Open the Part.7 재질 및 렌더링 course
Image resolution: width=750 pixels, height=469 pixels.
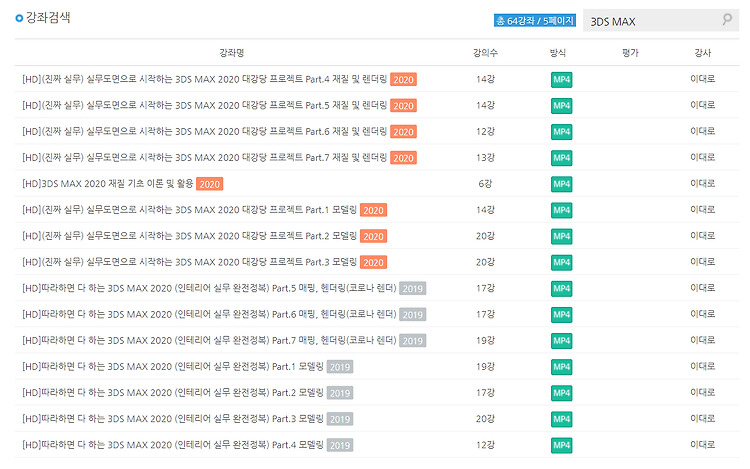(x=205, y=158)
